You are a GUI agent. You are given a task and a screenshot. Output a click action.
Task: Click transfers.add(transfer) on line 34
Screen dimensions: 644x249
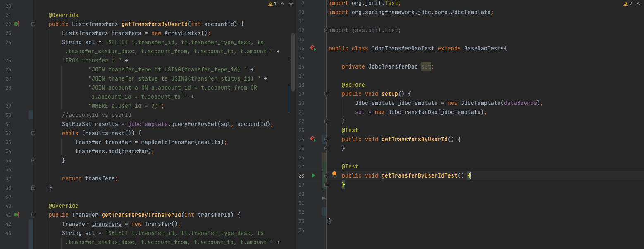tap(115, 151)
